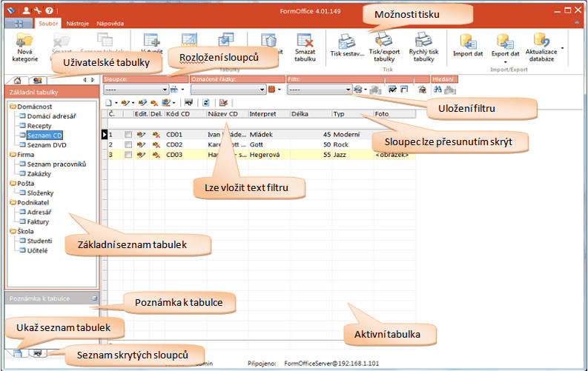Click the Jazz cell in Typ column
Image resolution: width=588 pixels, height=371 pixels.
pyautogui.click(x=352, y=155)
